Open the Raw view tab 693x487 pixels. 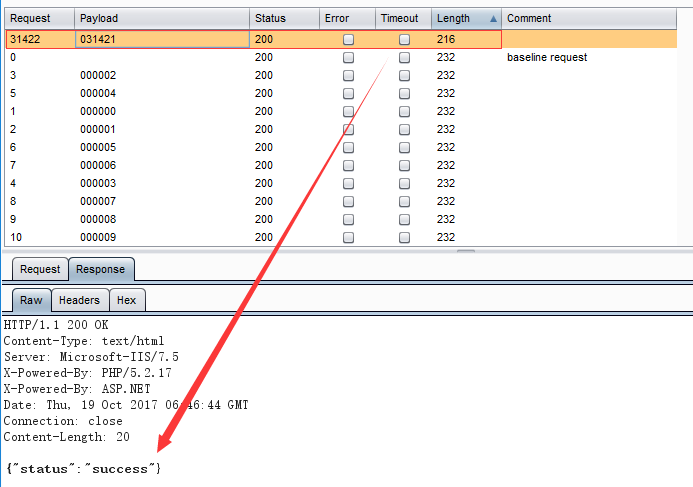click(31, 300)
